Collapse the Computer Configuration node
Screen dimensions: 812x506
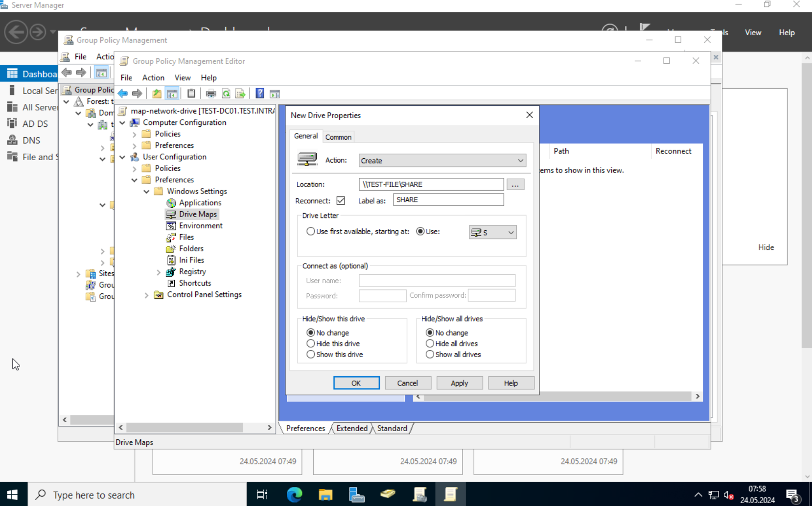tap(123, 122)
